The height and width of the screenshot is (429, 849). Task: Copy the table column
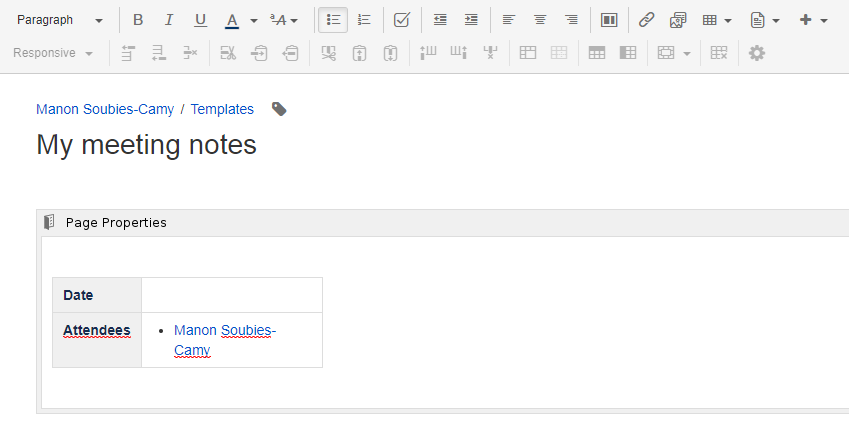click(360, 53)
